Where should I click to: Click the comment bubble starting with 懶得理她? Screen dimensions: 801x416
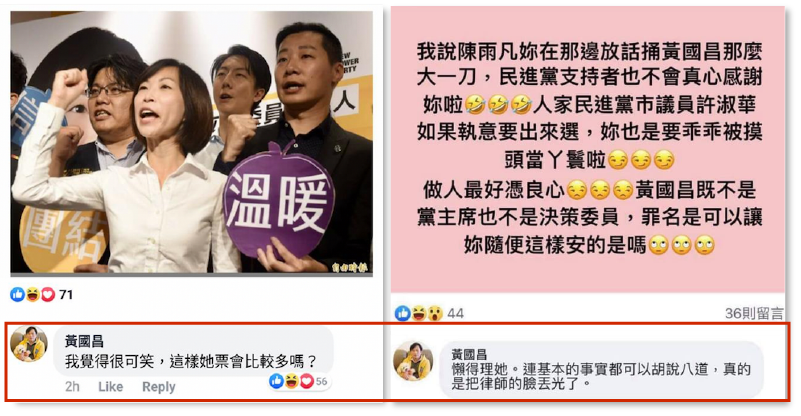[601, 369]
